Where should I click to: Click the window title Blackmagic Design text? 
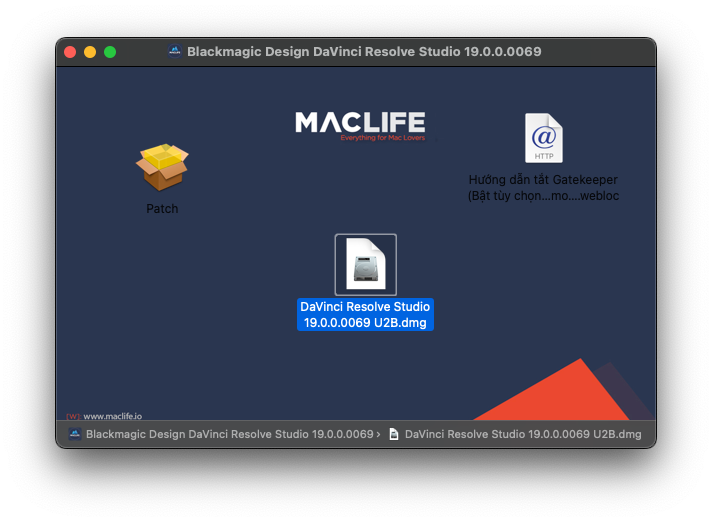(x=364, y=52)
